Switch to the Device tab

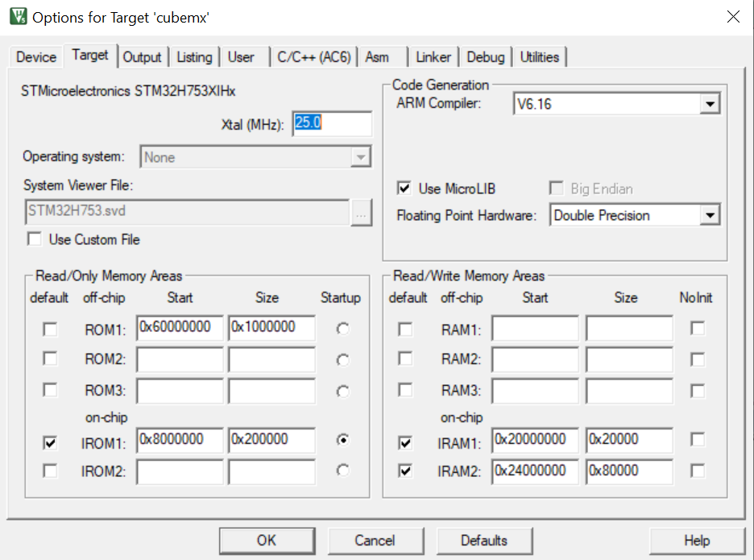[x=36, y=57]
